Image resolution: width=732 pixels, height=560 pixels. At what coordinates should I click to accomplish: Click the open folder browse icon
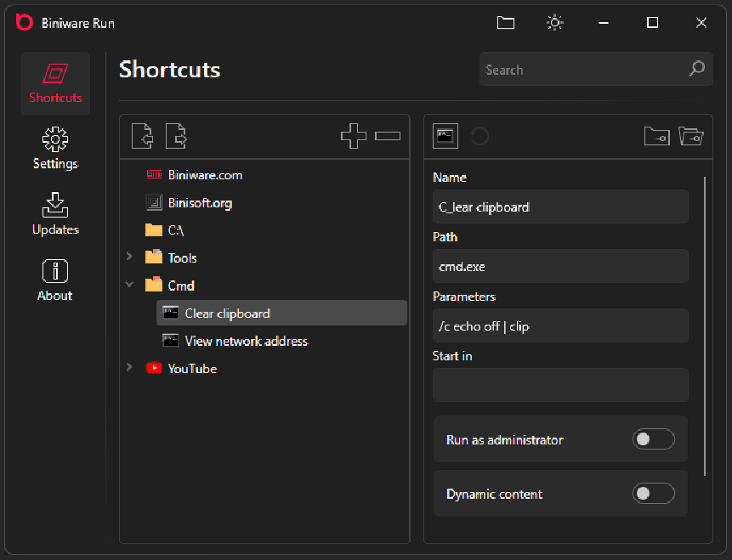691,136
